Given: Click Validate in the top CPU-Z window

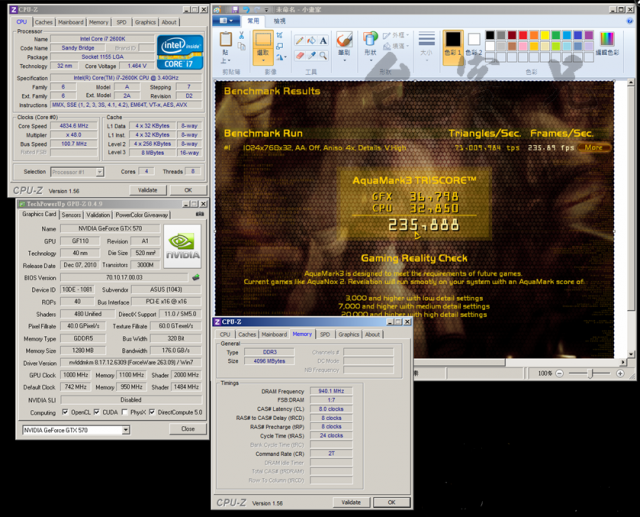Looking at the screenshot, I should click(x=148, y=190).
